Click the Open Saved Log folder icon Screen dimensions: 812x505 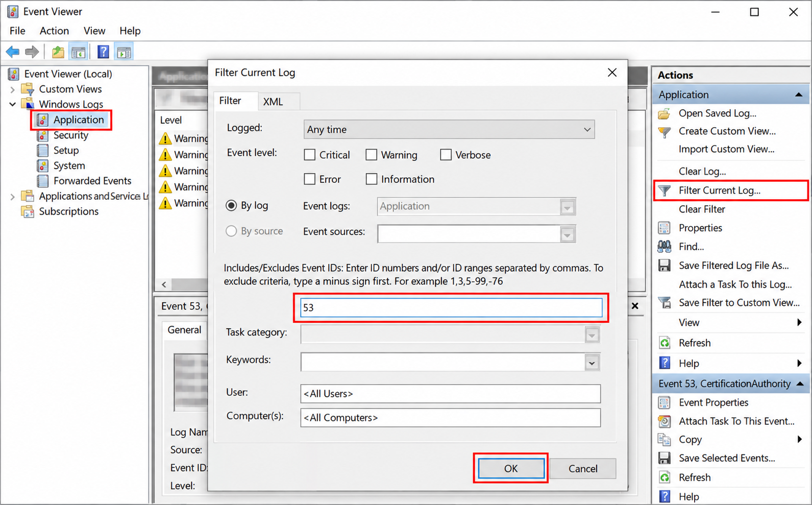point(664,113)
